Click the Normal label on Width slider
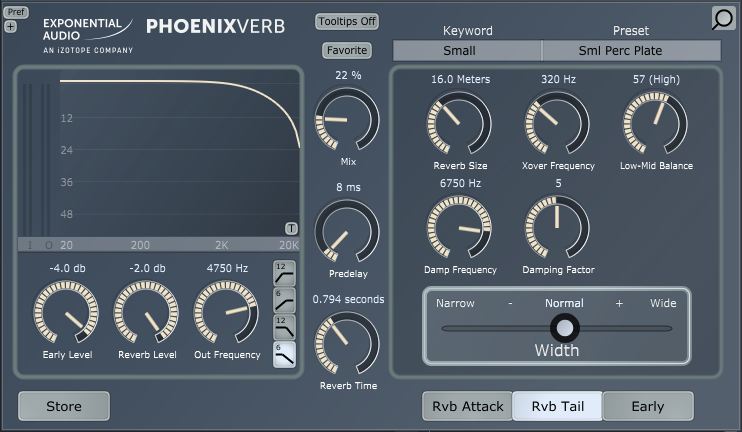The width and height of the screenshot is (742, 432). pos(564,303)
